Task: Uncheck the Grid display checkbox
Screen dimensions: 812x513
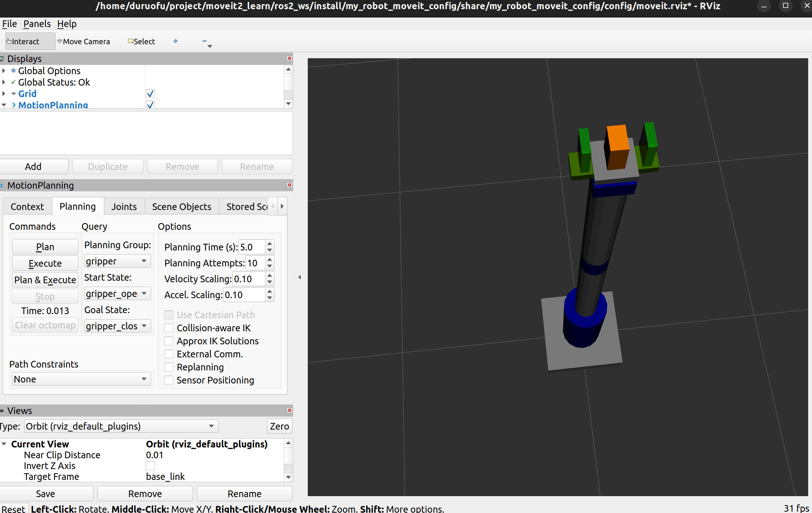Action: coord(150,94)
